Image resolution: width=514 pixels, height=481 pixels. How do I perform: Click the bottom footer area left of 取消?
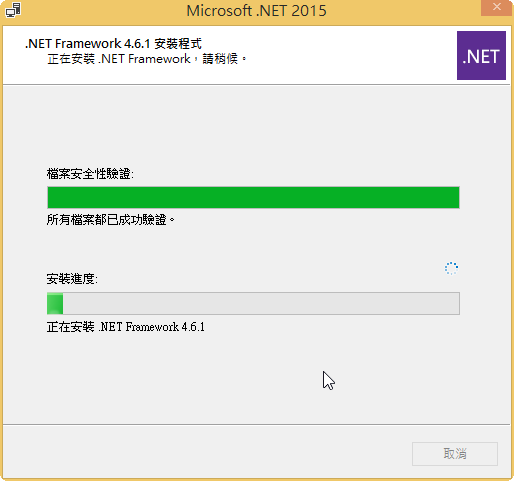[x=207, y=453]
